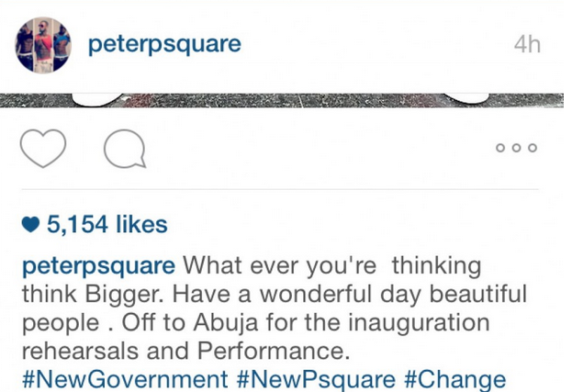Click the "4h" post timestamp
The height and width of the screenshot is (392, 572).
coord(526,44)
